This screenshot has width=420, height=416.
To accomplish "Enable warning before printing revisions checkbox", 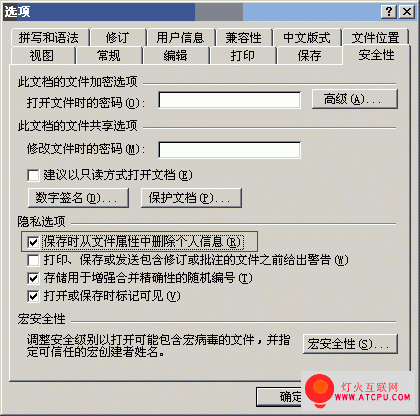I will (33, 260).
